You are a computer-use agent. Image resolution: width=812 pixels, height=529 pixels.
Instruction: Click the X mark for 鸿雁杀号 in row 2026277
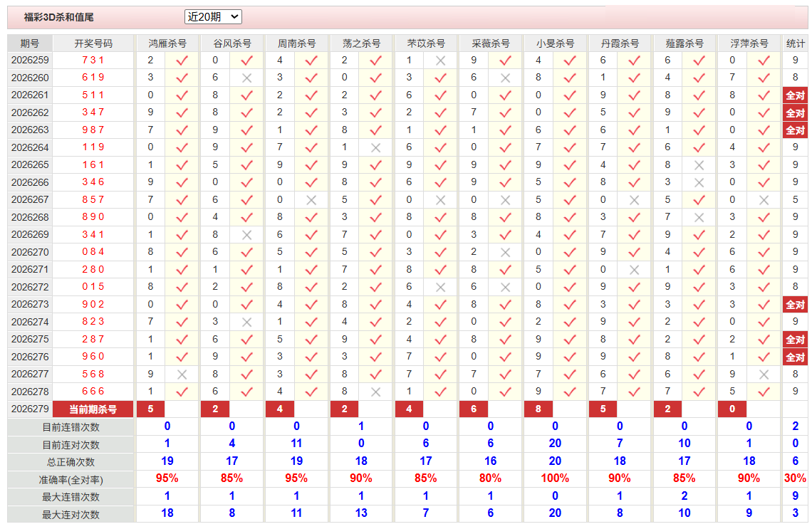tap(182, 375)
